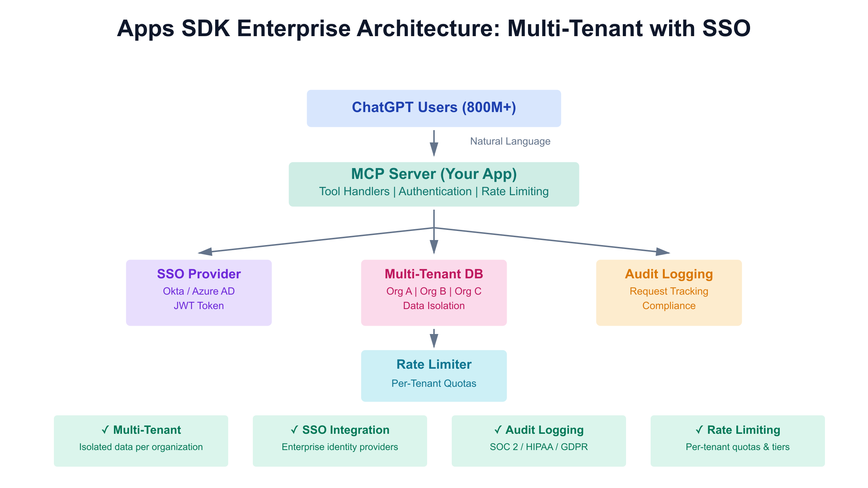The height and width of the screenshot is (488, 868).
Task: Click Org A | Org B | Org C text
Action: click(434, 291)
